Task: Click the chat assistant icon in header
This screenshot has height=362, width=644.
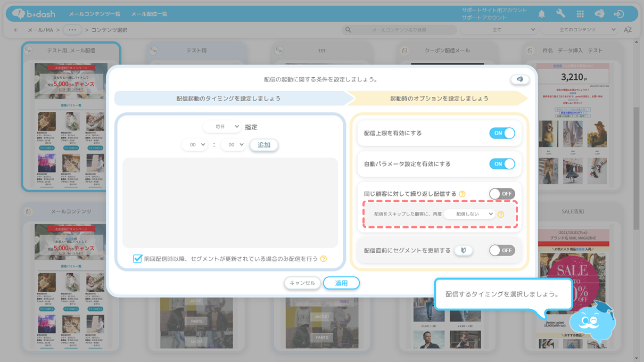Action: click(x=599, y=14)
